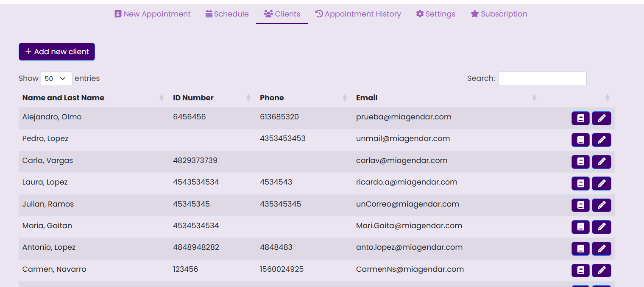
Task: Edit Antonio, Lopez with pencil icon
Action: pos(602,249)
